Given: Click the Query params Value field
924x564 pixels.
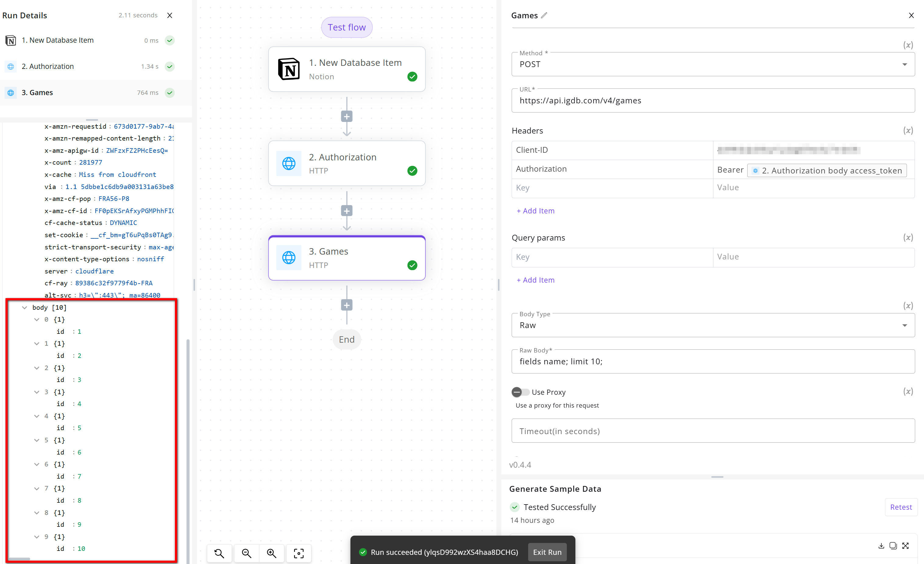Looking at the screenshot, I should tap(814, 257).
